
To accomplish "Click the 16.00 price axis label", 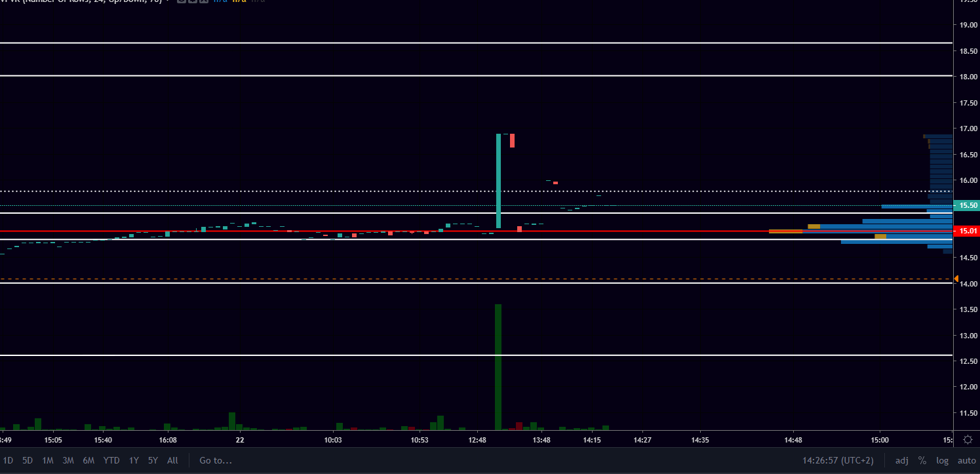I will (969, 180).
